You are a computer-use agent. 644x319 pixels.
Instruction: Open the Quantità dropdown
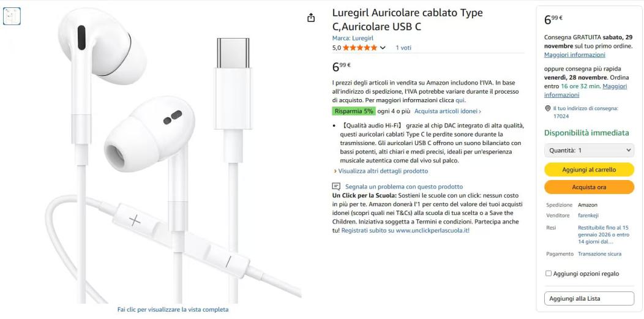[x=589, y=150]
